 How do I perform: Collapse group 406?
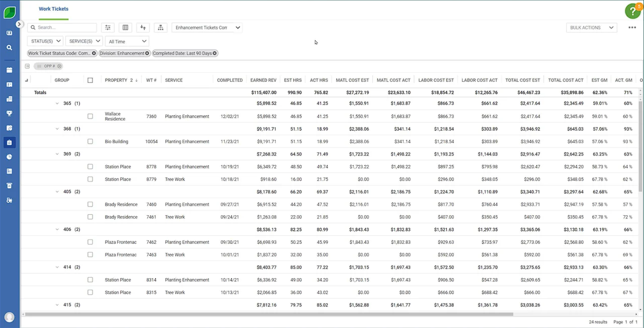(x=57, y=229)
